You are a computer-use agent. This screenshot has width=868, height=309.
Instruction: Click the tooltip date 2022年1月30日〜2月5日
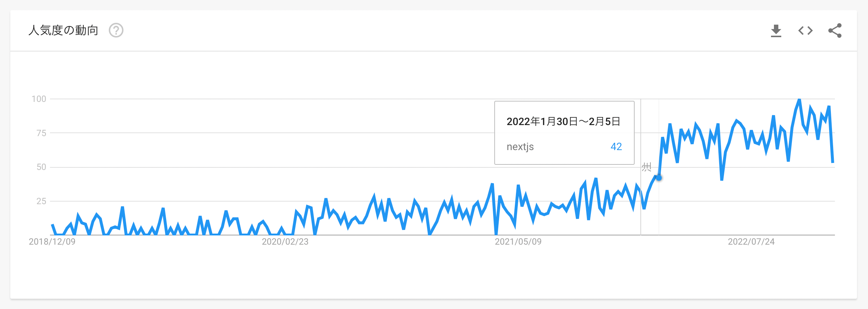point(563,121)
